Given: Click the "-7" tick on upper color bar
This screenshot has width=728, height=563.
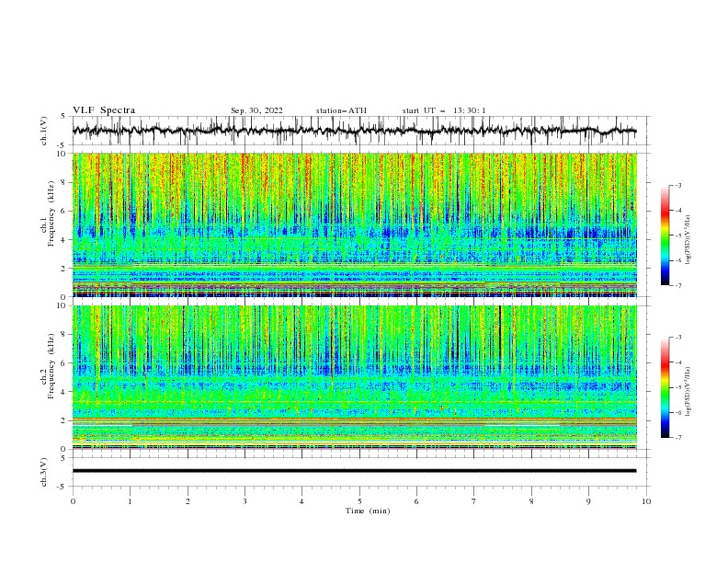Looking at the screenshot, I should pos(677,285).
